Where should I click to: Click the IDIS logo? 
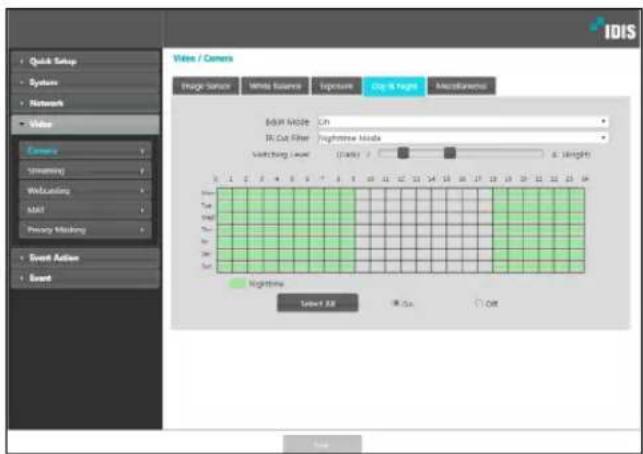(x=614, y=29)
